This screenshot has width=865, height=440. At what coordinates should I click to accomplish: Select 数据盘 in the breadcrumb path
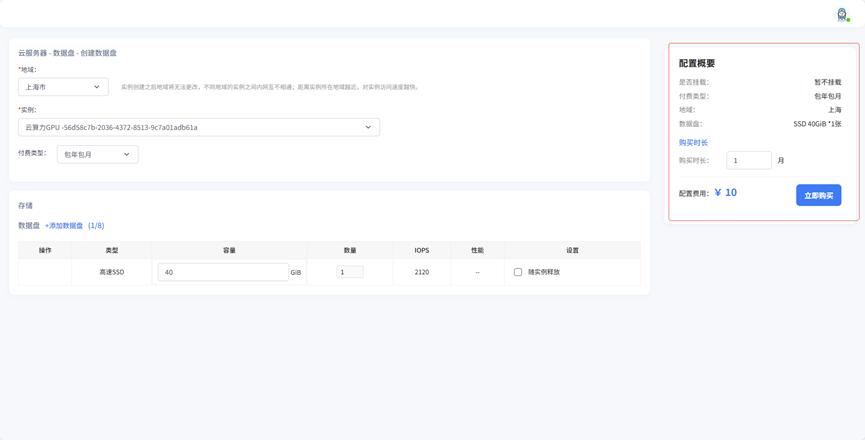(63, 53)
